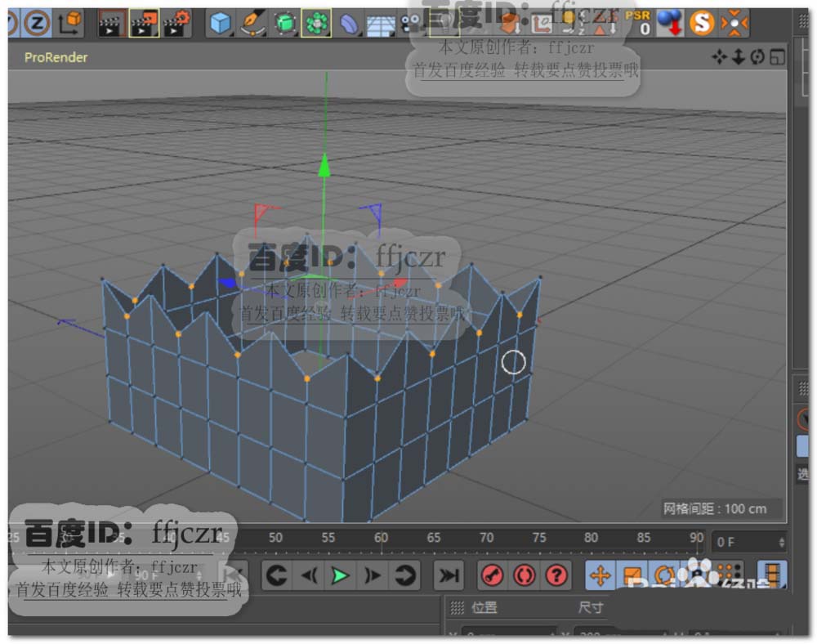Click the blue Z-axis arrow handle
Viewport: 817px width, 644px height.
[x=228, y=283]
